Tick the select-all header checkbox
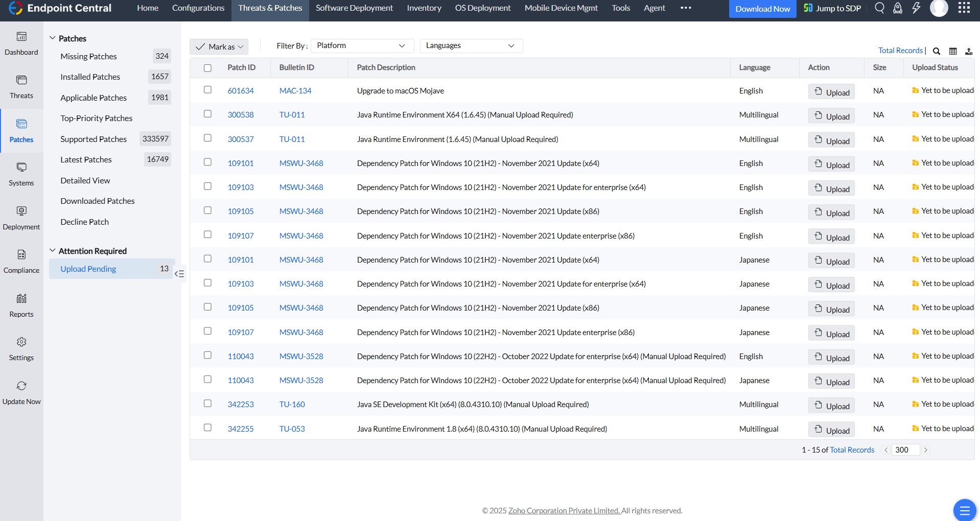The width and height of the screenshot is (980, 521). tap(207, 68)
